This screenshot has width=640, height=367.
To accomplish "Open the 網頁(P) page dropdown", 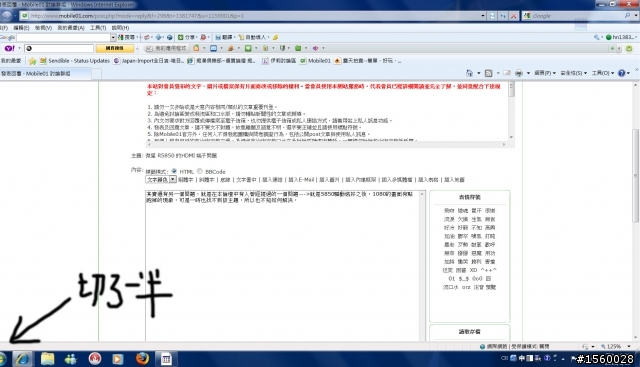I will click(x=545, y=73).
